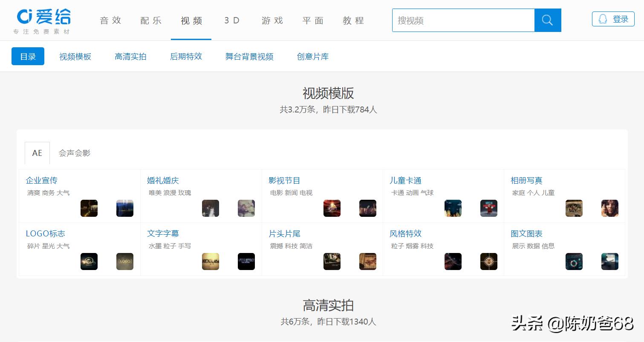This screenshot has height=342, width=644.
Task: Click the 登录 button
Action: 620,19
